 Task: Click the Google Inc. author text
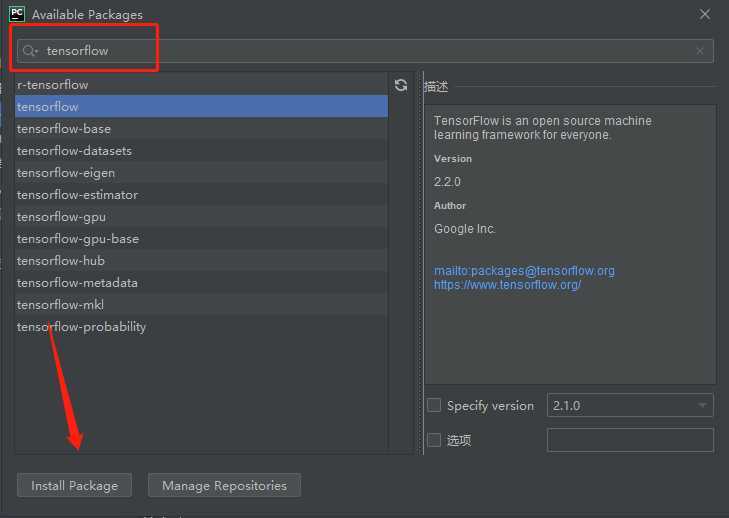click(464, 229)
